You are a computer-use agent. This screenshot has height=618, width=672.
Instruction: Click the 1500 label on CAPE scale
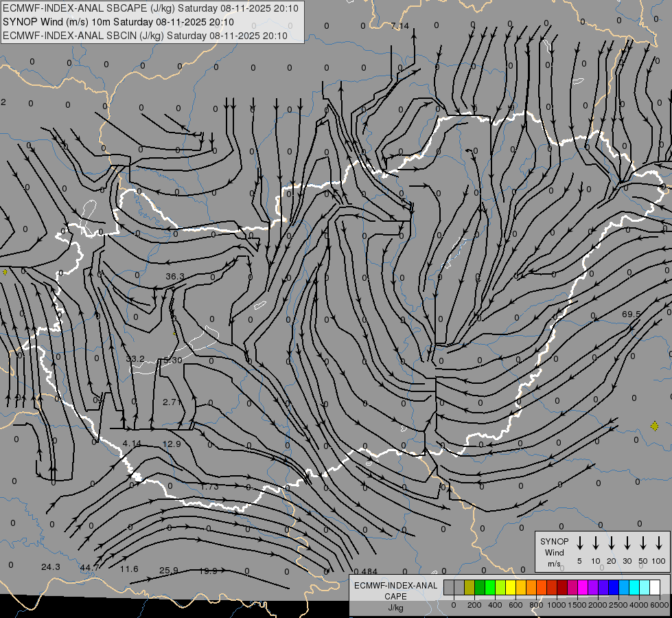tap(577, 605)
